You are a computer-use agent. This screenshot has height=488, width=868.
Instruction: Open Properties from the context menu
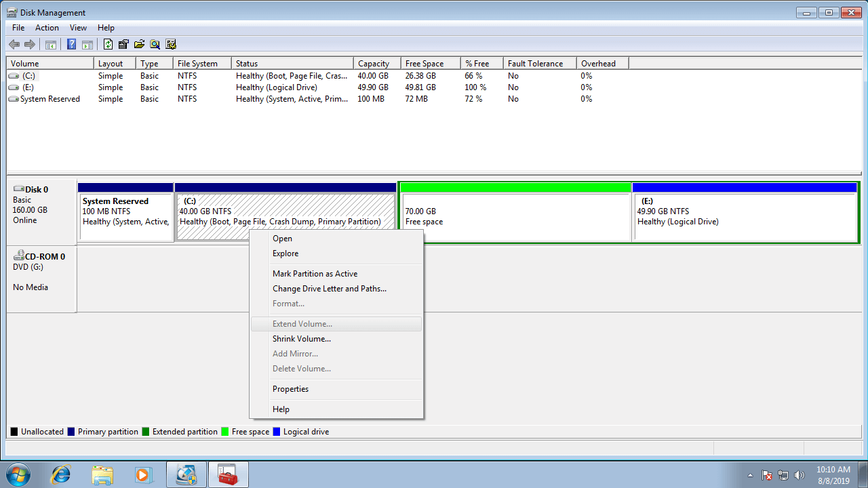pos(290,389)
